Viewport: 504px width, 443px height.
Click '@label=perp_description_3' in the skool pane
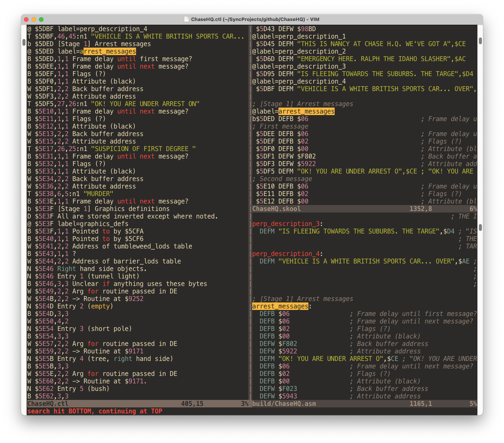coord(299,66)
